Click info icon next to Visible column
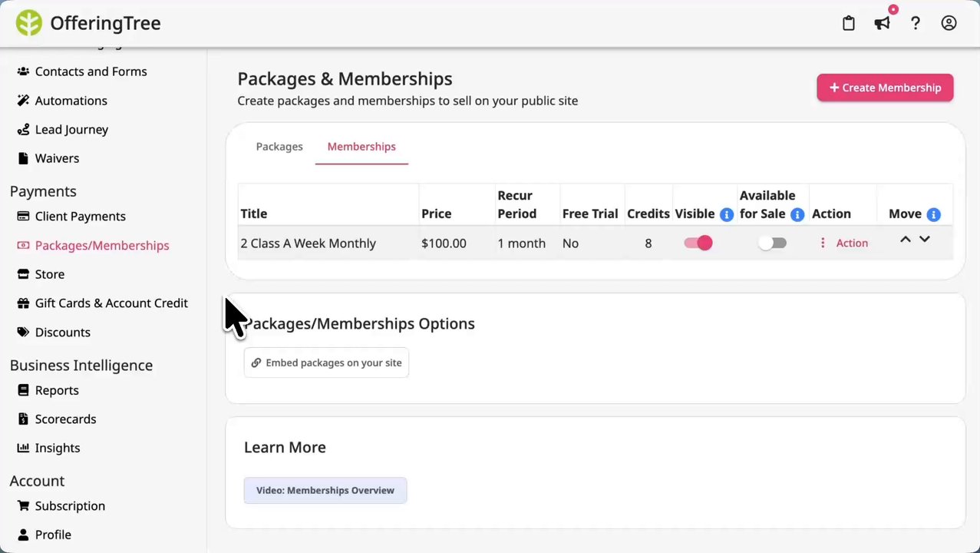 pyautogui.click(x=726, y=214)
